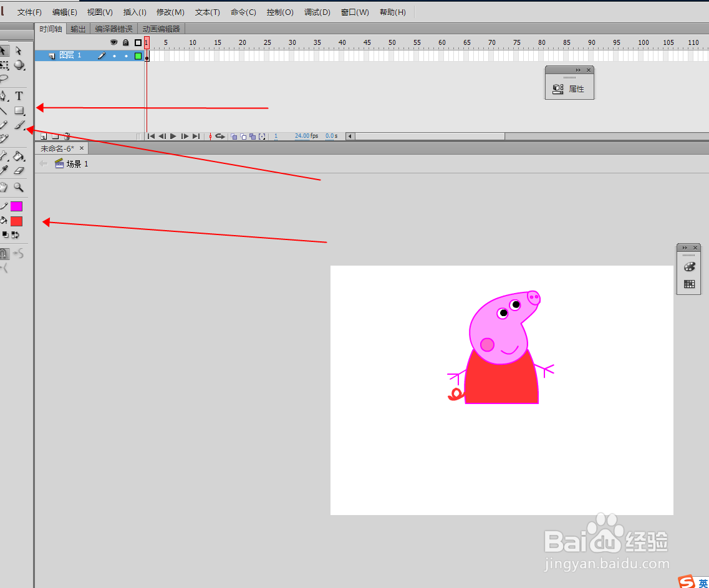Switch to the 动画编辑器 tab
The height and width of the screenshot is (588, 709).
click(x=162, y=29)
